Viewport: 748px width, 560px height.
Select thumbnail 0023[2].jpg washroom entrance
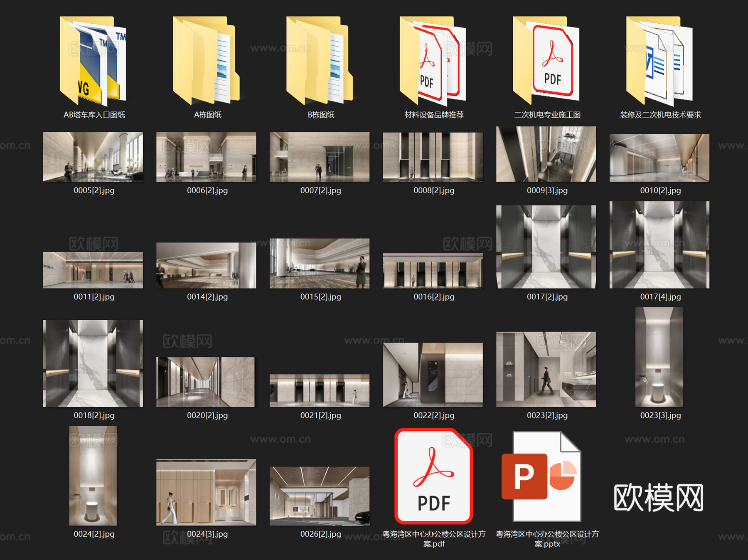[x=546, y=369]
